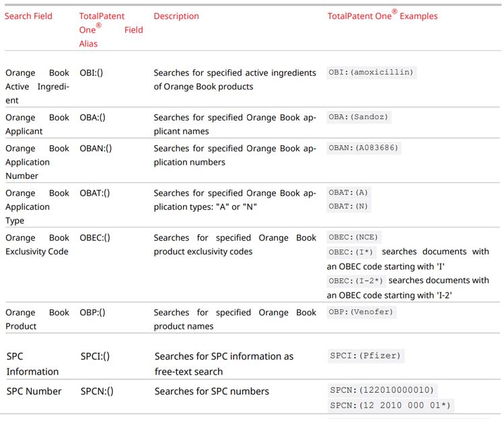Click the OBA:(Sandoz) example code
This screenshot has height=423, width=504.
(x=359, y=117)
